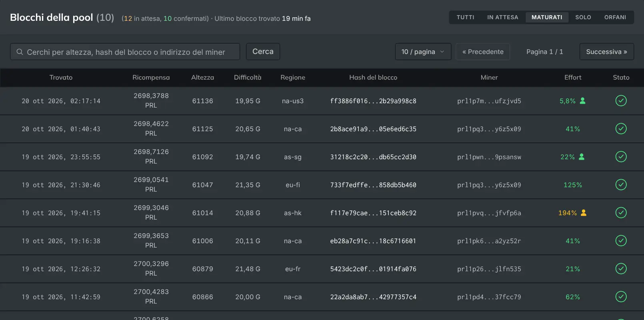Click the Cerca search button

263,52
